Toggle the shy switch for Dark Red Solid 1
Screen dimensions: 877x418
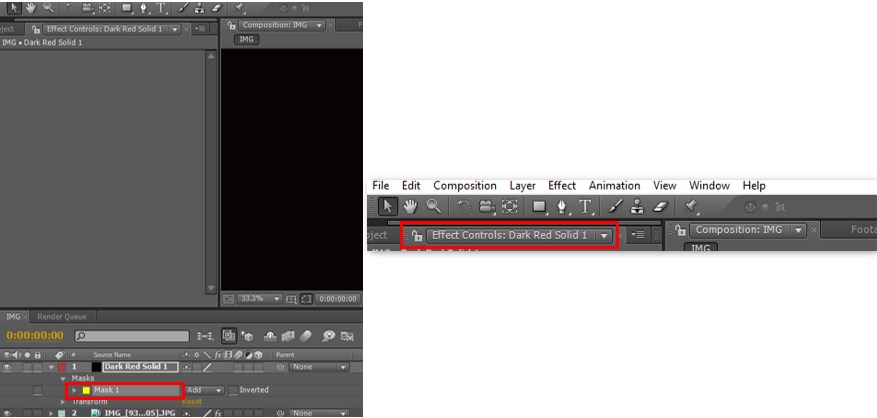(x=187, y=368)
